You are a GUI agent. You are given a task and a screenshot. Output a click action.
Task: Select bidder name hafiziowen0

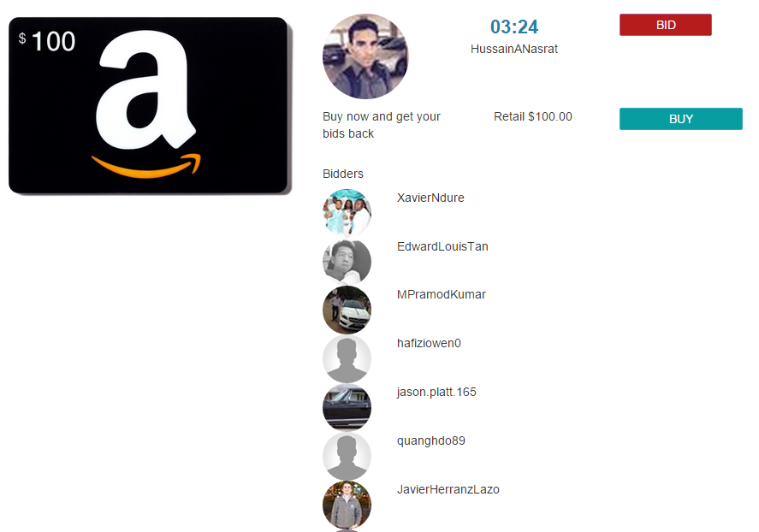coord(429,343)
